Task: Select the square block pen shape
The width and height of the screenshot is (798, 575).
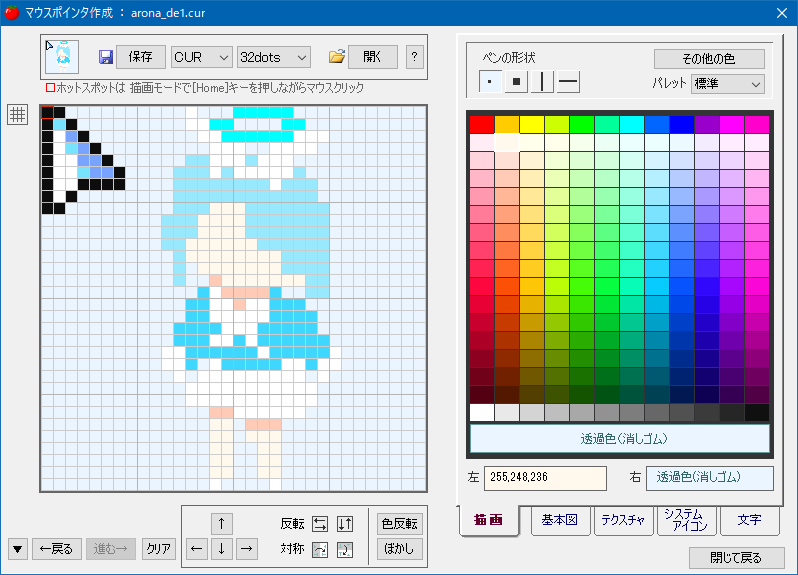Action: 516,81
